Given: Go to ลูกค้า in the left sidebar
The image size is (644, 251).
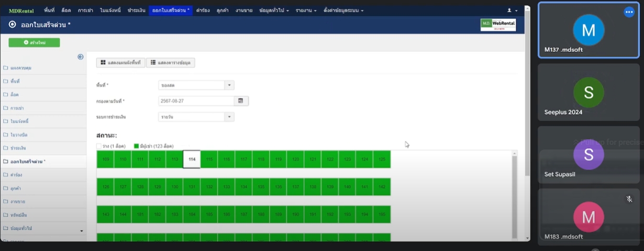Looking at the screenshot, I should point(16,188).
